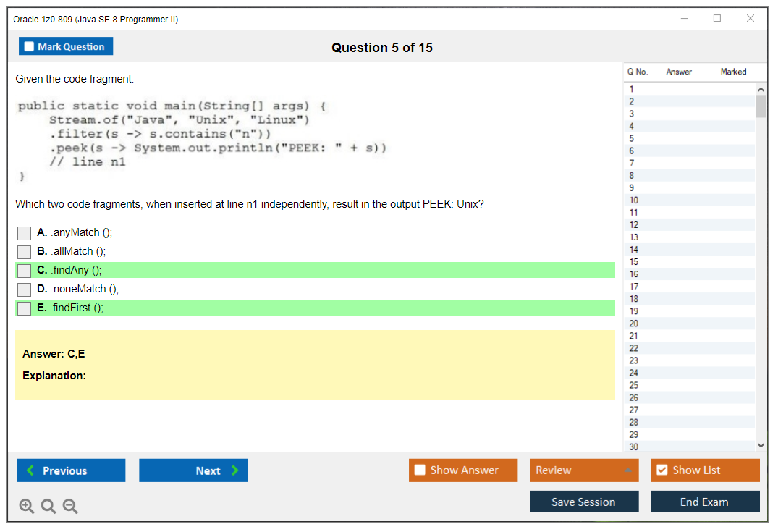Viewport: 778px width, 532px height.
Task: Click the checkmark icon on Show List button
Action: pyautogui.click(x=661, y=470)
